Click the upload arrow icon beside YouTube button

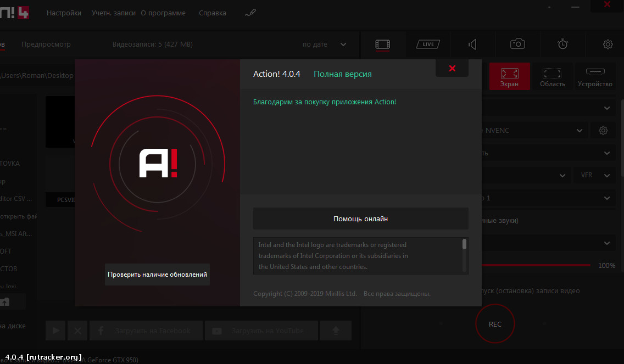336,331
